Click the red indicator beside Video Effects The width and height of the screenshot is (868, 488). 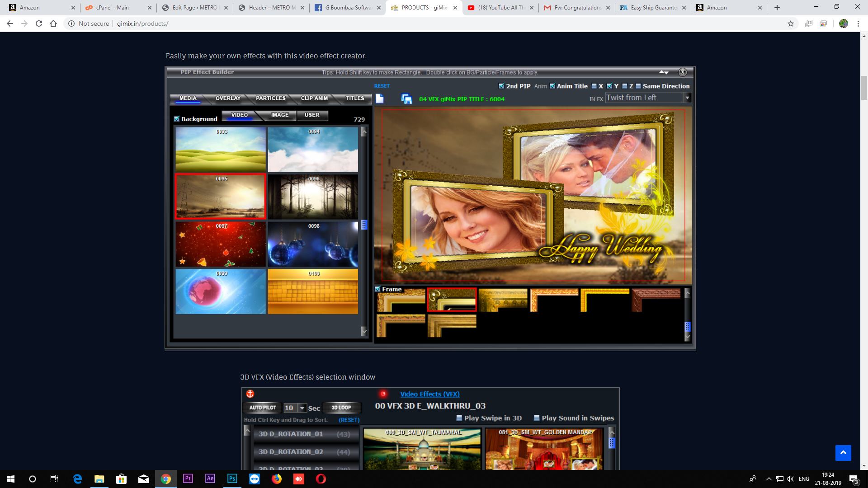pyautogui.click(x=384, y=393)
